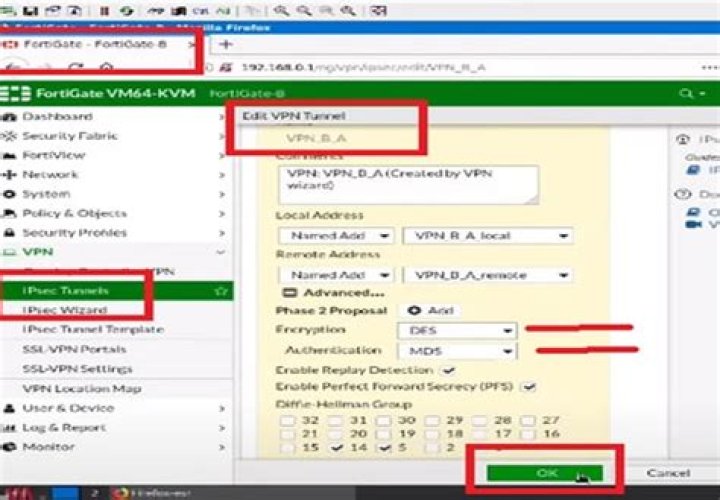Viewport: 720px width, 500px height.
Task: Click the FortiView icon in sidebar
Action: coord(8,156)
